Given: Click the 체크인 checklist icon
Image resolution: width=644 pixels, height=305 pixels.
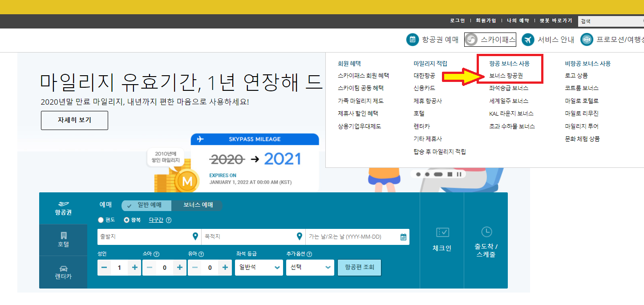Looking at the screenshot, I should coord(442,232).
